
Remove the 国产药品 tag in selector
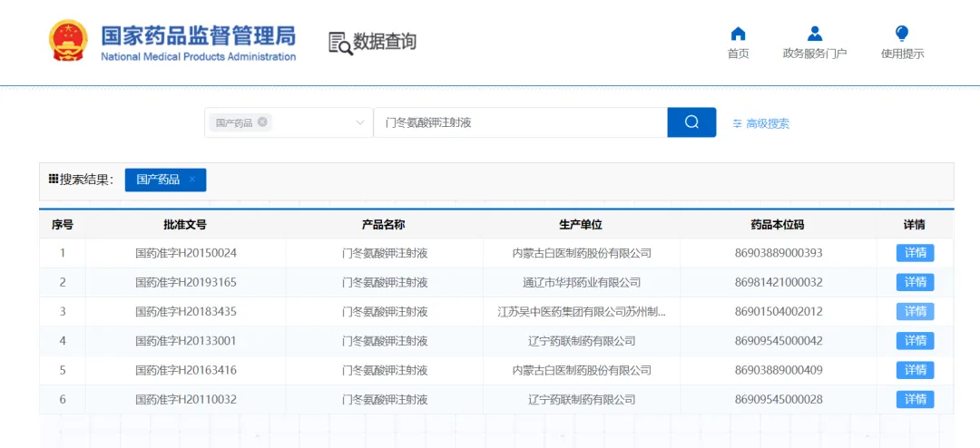pos(262,122)
